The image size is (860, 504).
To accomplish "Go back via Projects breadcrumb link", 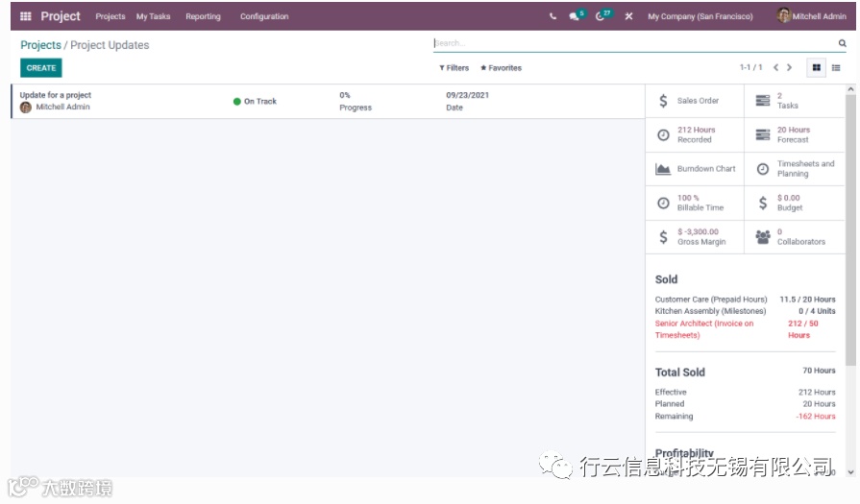I will pos(40,45).
